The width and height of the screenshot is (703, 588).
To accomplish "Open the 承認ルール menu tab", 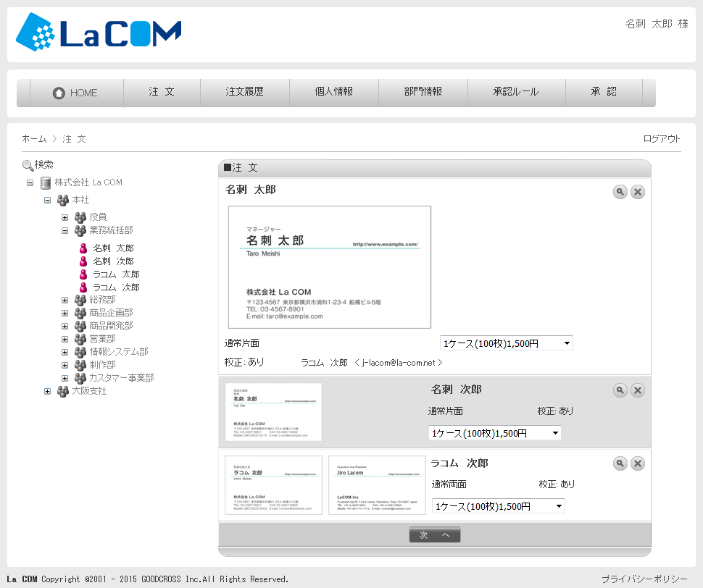I will click(x=517, y=92).
